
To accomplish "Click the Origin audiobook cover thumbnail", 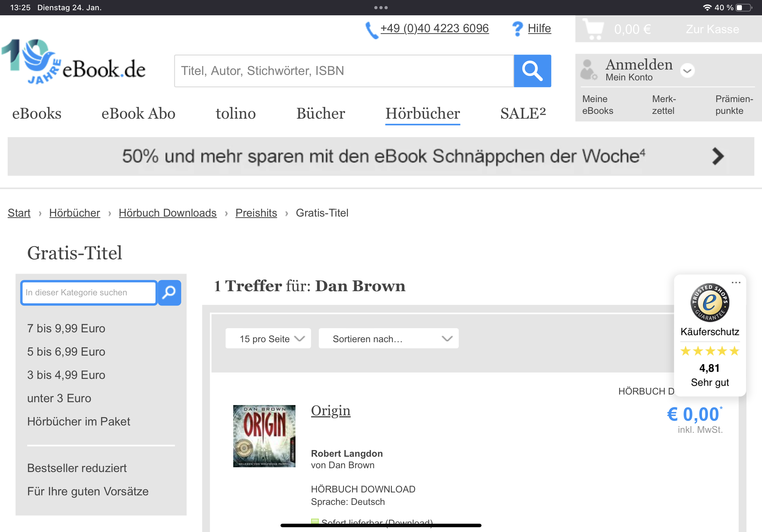I will pos(264,436).
